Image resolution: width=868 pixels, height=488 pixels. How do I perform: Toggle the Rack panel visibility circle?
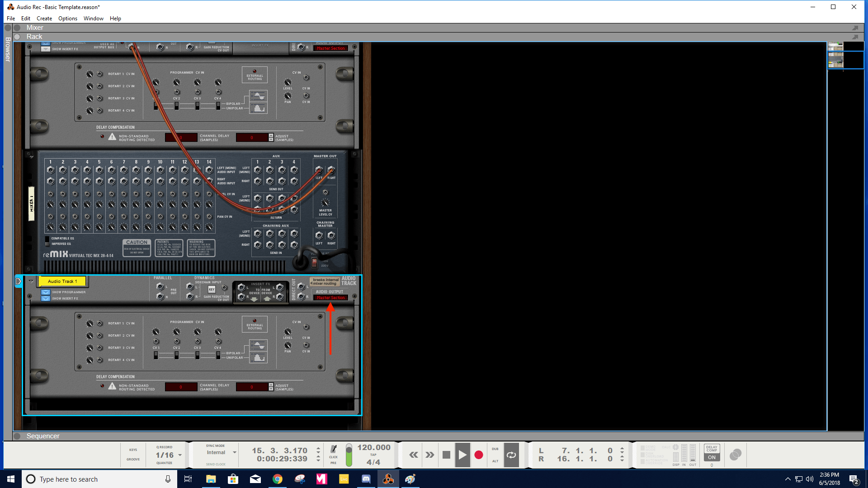[x=17, y=37]
